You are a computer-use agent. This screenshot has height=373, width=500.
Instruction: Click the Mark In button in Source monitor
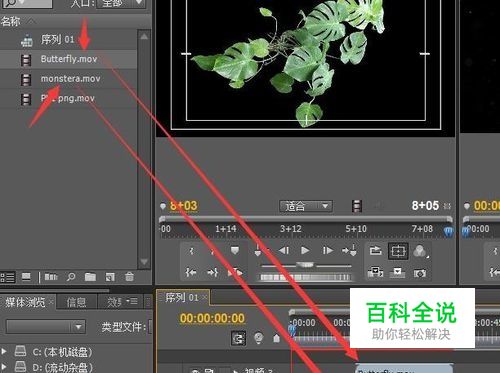pos(191,251)
